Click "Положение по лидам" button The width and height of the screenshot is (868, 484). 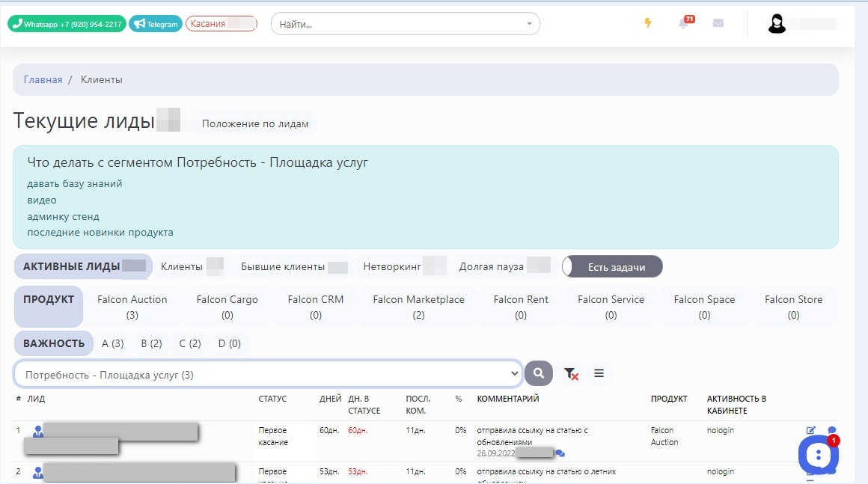pyautogui.click(x=255, y=123)
